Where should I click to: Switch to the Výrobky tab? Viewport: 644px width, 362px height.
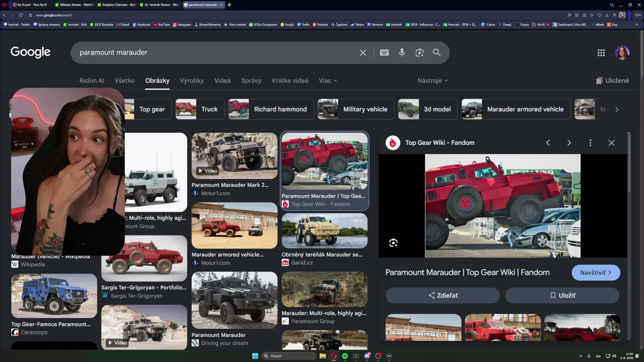[x=192, y=80]
